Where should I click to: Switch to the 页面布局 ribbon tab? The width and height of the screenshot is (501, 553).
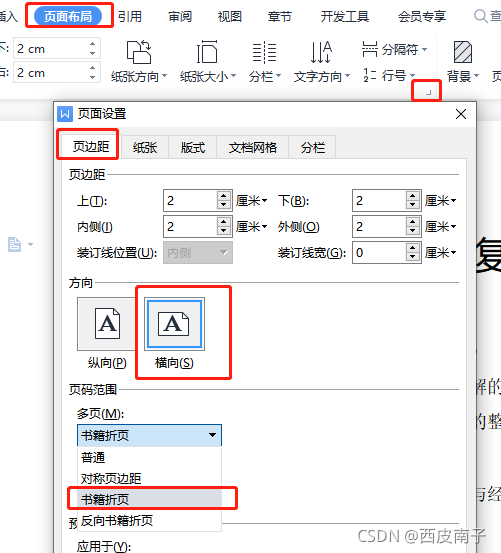68,16
